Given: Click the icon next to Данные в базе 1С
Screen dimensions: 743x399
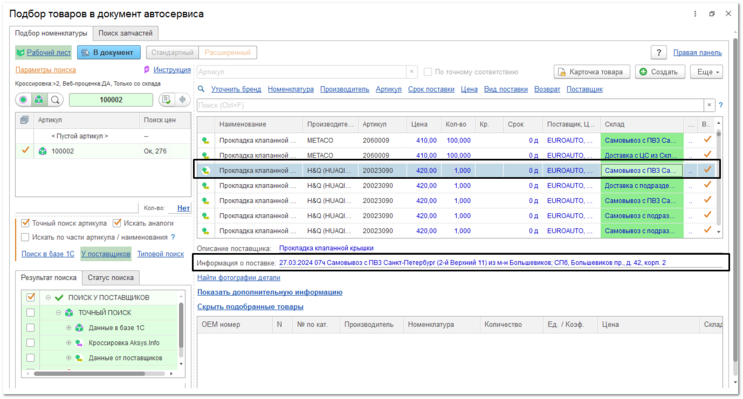Looking at the screenshot, I should 79,328.
